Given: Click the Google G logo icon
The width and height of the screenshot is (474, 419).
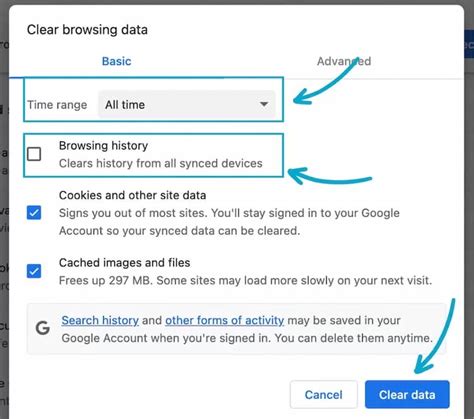Looking at the screenshot, I should (43, 328).
